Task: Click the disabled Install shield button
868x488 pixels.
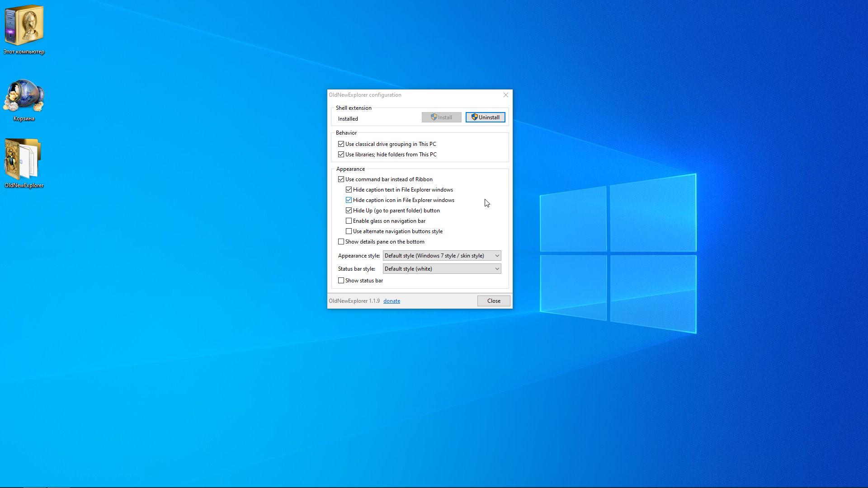Action: click(x=441, y=117)
